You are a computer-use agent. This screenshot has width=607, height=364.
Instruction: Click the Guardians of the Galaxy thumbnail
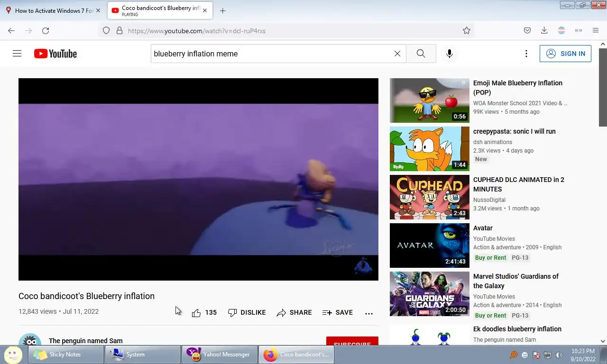[x=430, y=294]
